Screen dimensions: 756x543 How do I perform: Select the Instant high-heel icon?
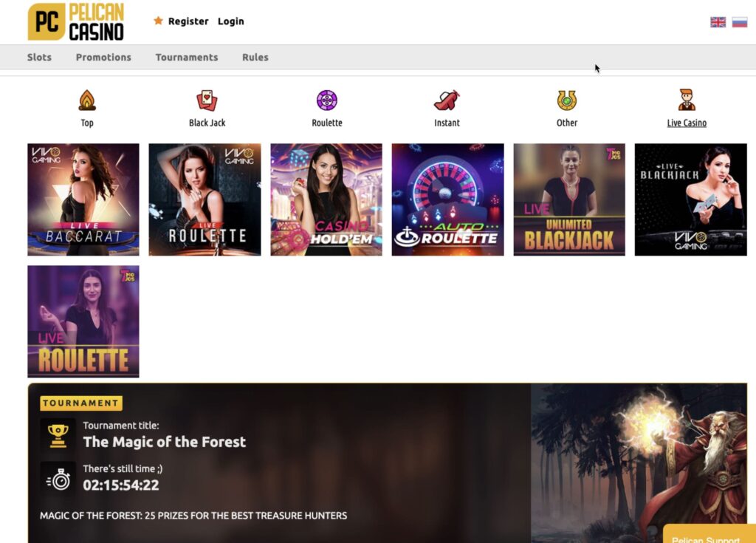pyautogui.click(x=447, y=100)
